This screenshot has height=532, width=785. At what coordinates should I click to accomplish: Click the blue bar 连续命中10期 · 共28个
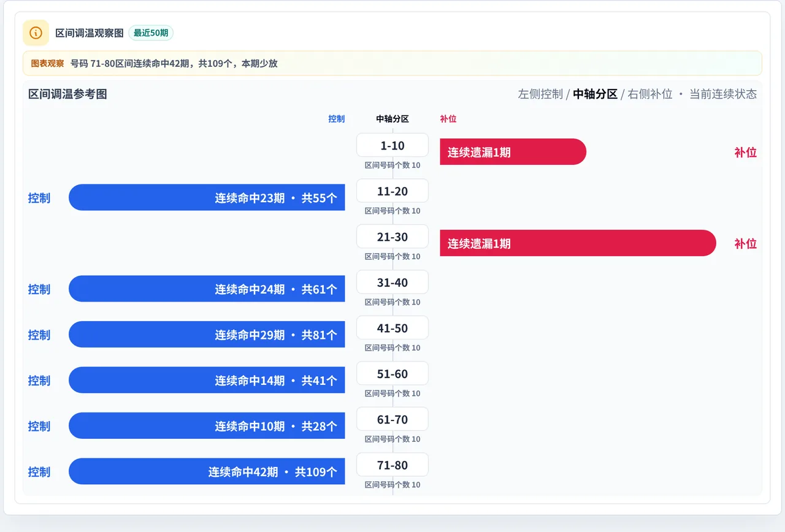click(x=207, y=426)
